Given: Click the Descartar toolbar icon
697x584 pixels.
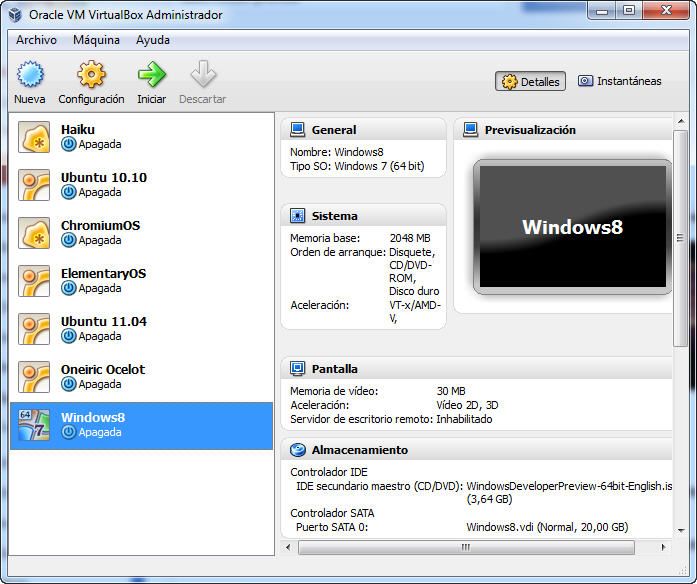Looking at the screenshot, I should (202, 75).
